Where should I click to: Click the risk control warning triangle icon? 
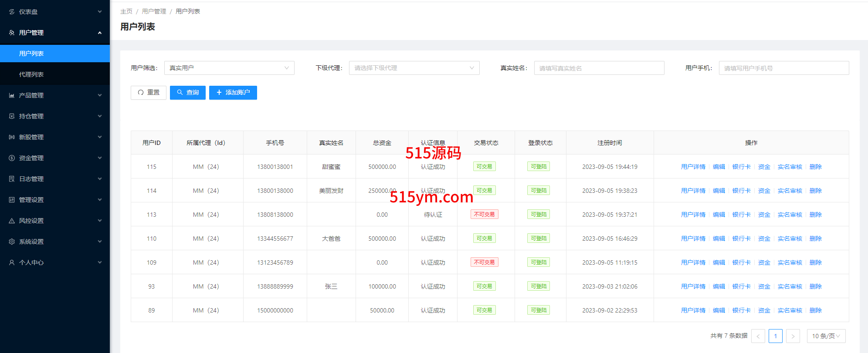[x=12, y=221]
